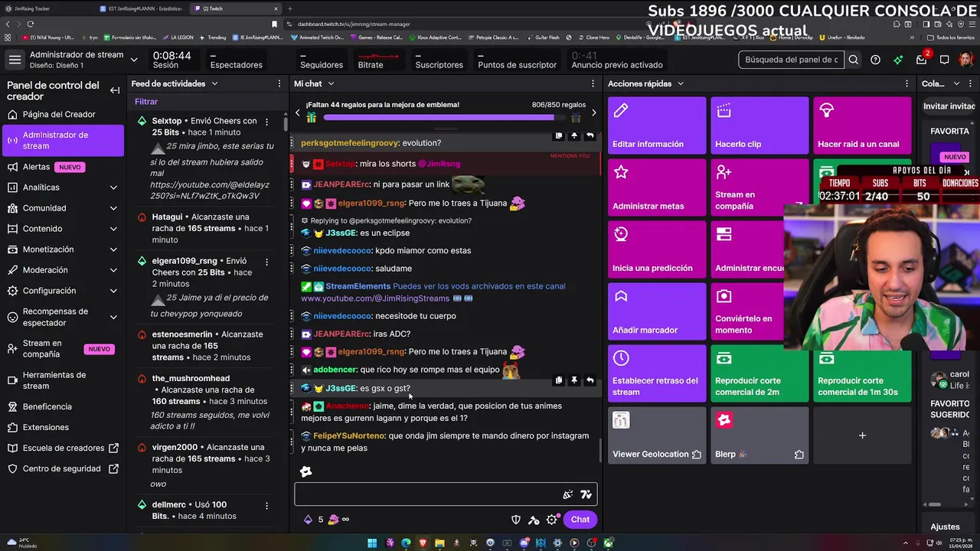The width and height of the screenshot is (980, 551).
Task: Click Búsqueda del panel de control field
Action: [x=792, y=60]
